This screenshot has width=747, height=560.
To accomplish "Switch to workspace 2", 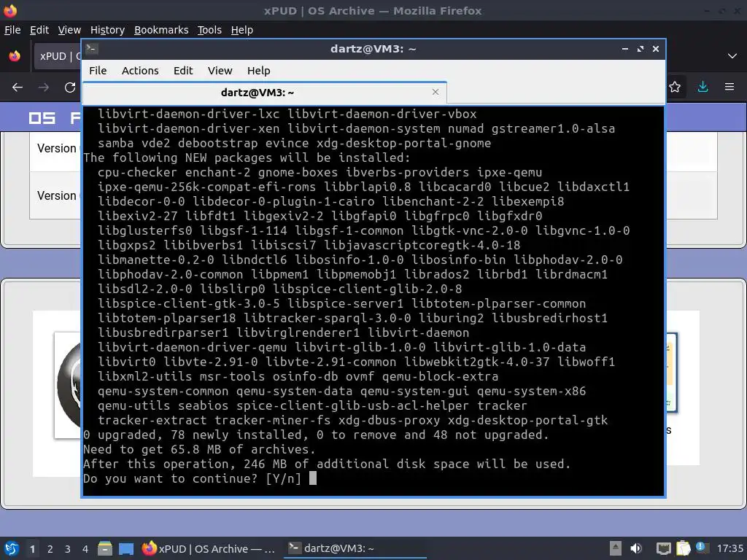I will [x=50, y=549].
